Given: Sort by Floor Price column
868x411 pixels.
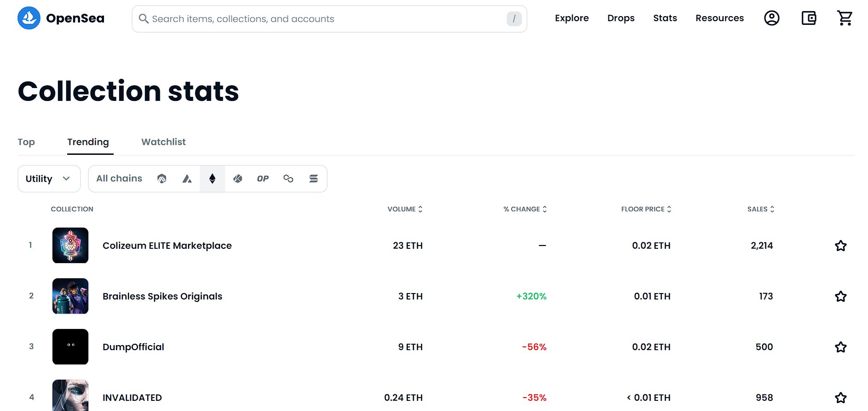Looking at the screenshot, I should (x=646, y=209).
